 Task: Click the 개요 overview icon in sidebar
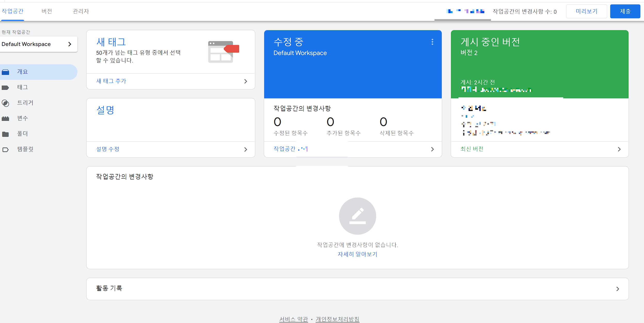[5, 72]
